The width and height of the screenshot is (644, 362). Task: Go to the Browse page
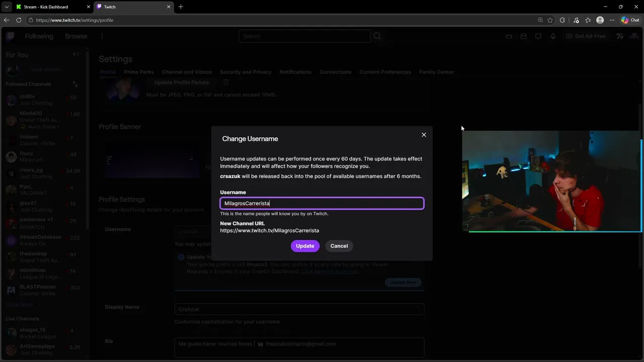point(76,36)
